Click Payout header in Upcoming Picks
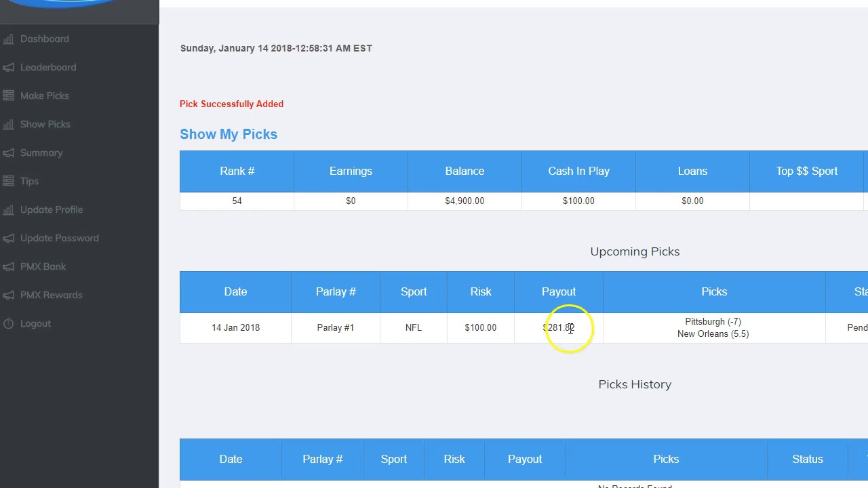This screenshot has height=488, width=868. click(559, 292)
